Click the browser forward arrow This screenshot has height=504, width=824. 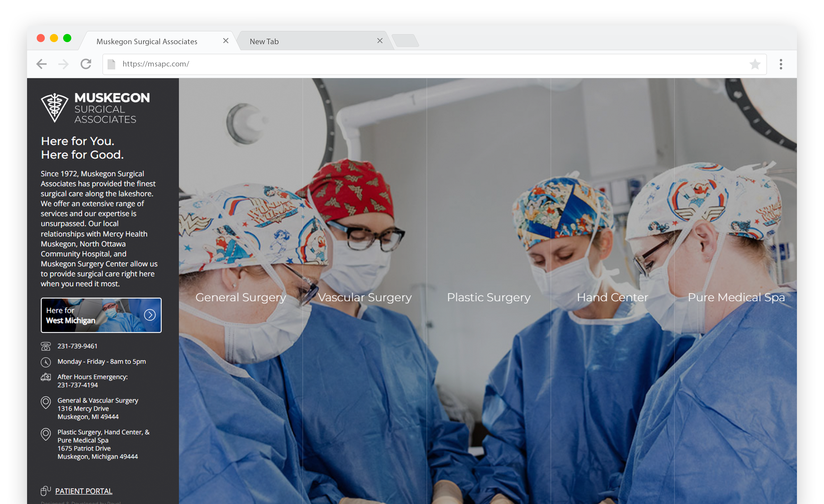click(x=63, y=64)
